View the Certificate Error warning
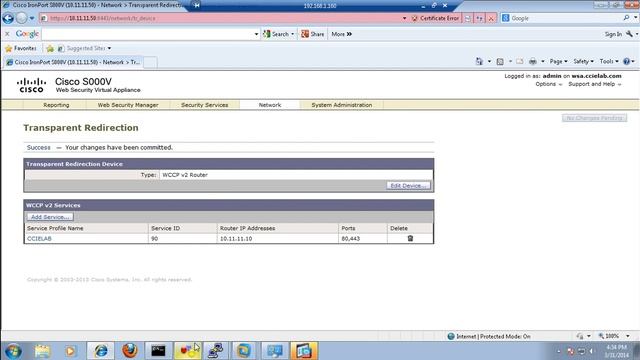640x360 pixels. [435, 18]
